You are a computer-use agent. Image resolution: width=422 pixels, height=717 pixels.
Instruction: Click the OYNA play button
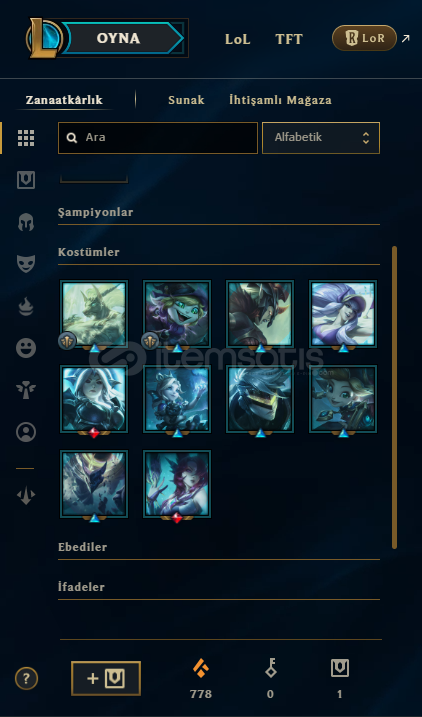point(118,38)
